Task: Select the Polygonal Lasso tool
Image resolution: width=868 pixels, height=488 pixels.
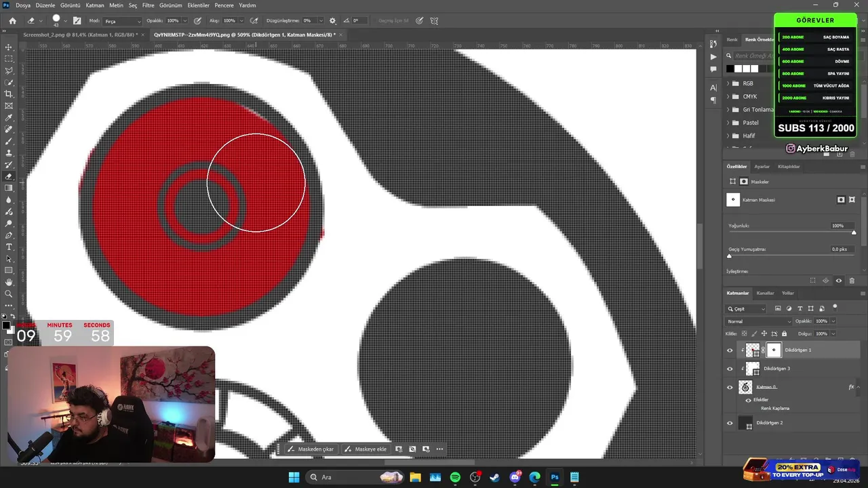Action: [9, 70]
